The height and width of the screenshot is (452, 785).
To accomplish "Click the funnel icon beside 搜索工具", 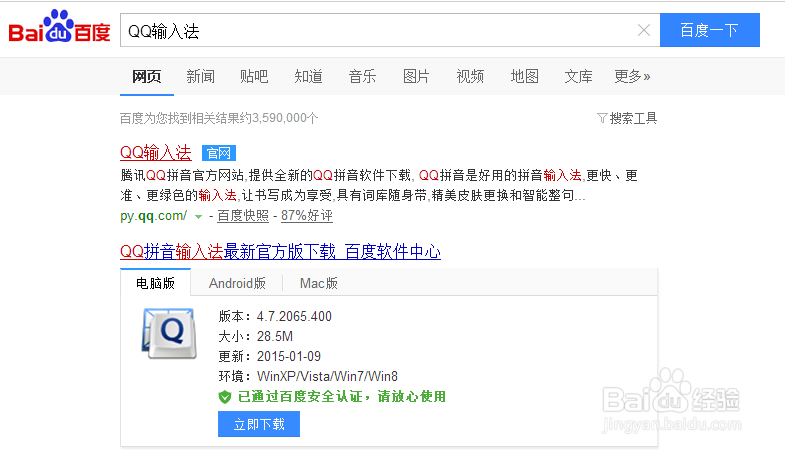I will (x=602, y=119).
